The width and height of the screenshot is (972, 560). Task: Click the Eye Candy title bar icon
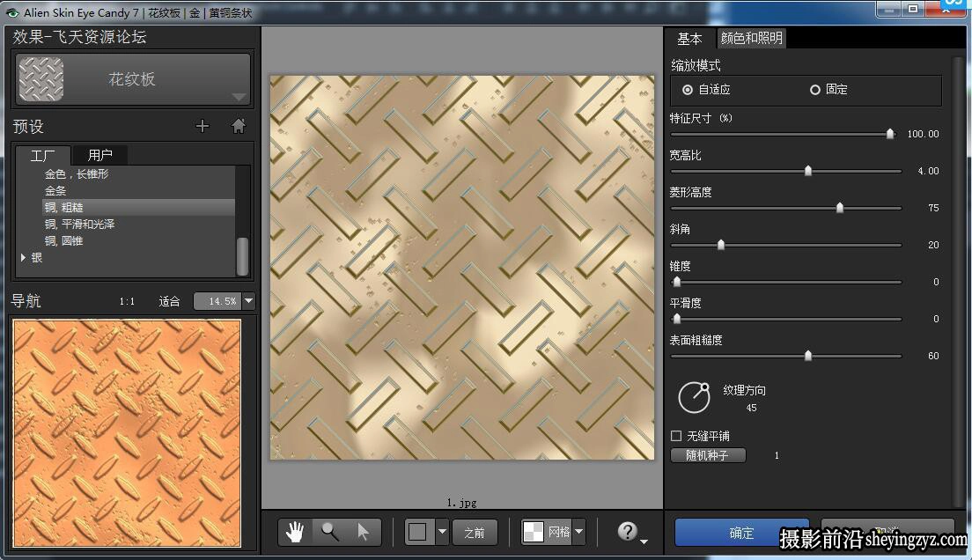point(11,12)
